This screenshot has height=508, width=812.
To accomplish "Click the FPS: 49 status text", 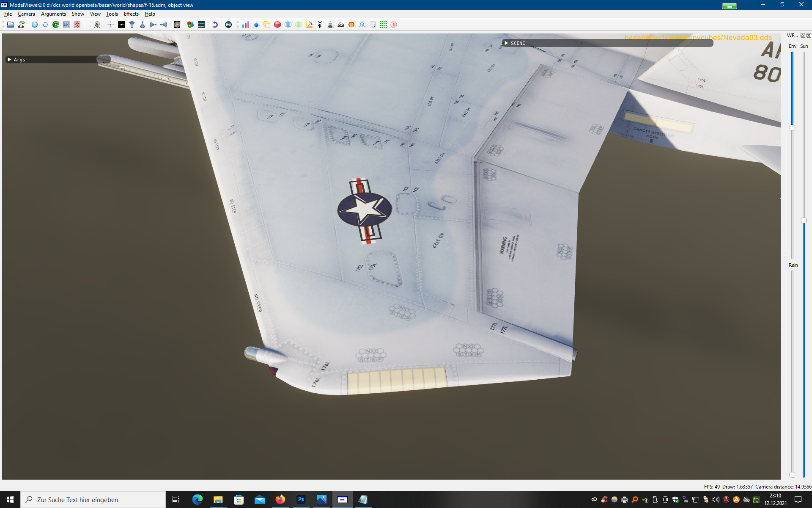I will [x=712, y=487].
